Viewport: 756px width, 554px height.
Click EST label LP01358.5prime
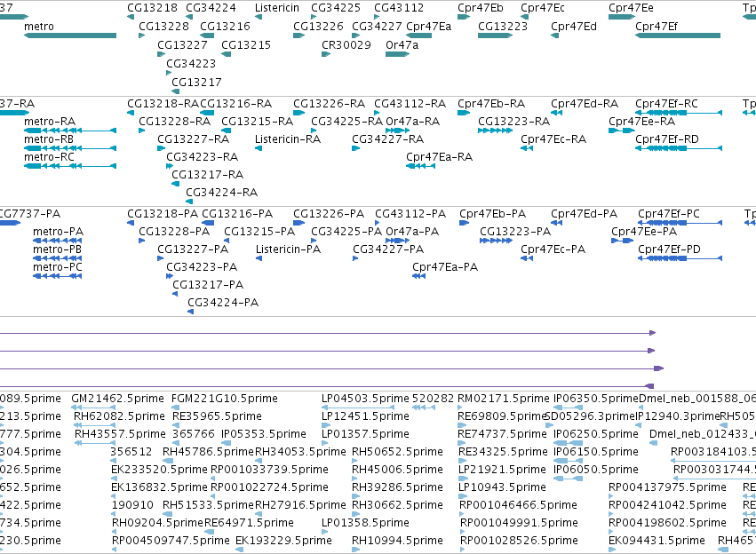click(365, 523)
